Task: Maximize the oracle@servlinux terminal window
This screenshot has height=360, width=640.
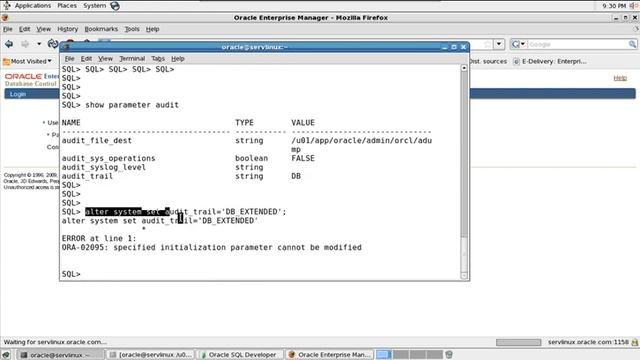Action: [454, 47]
